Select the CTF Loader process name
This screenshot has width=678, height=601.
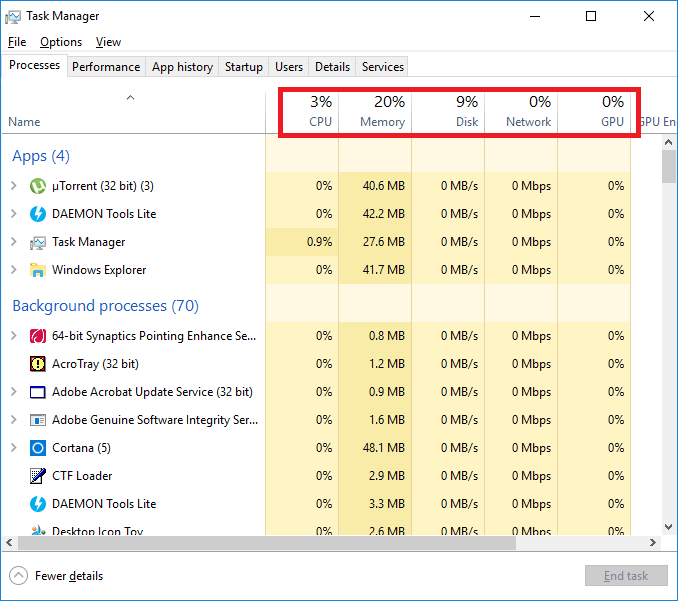point(82,476)
